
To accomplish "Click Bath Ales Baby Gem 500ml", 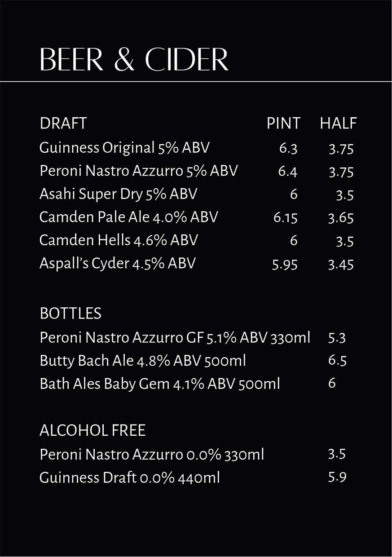I will [x=159, y=384].
